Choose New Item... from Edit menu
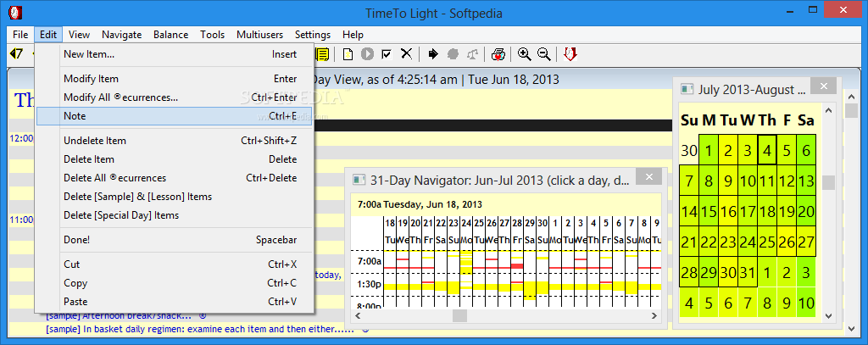 pyautogui.click(x=175, y=54)
